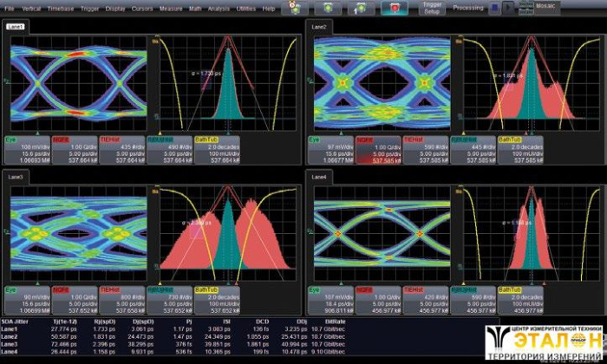Click the Lane3 row in the SDA Jitter table
The height and width of the screenshot is (364, 607).
click(10, 345)
